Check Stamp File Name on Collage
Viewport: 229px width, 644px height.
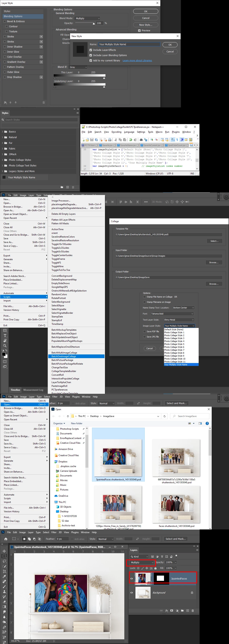pyautogui.click(x=144, y=297)
